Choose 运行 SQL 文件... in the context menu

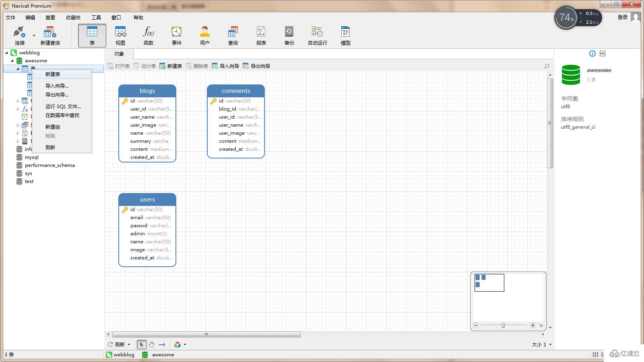click(62, 106)
